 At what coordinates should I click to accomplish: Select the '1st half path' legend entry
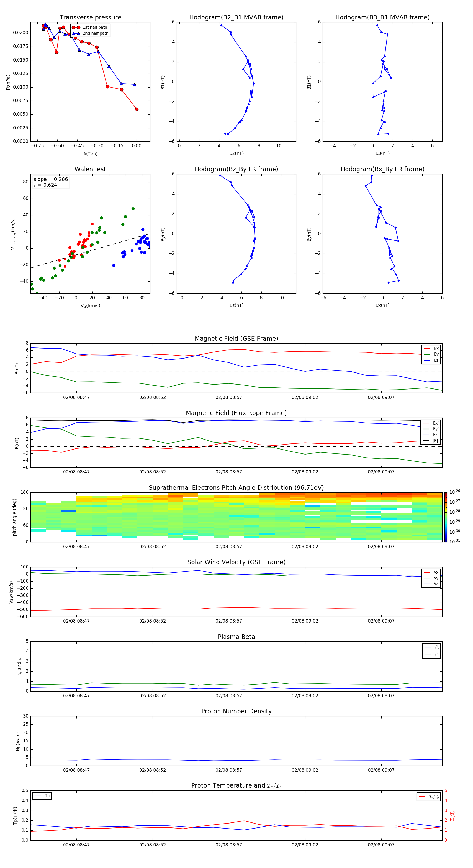pyautogui.click(x=90, y=27)
